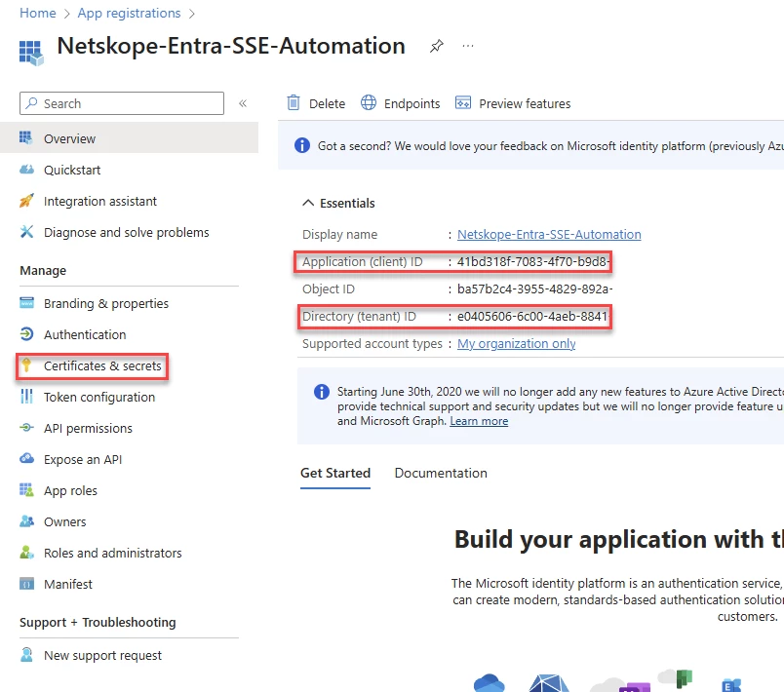784x692 pixels.
Task: Click the Preview features toolbar button label
Action: click(525, 103)
